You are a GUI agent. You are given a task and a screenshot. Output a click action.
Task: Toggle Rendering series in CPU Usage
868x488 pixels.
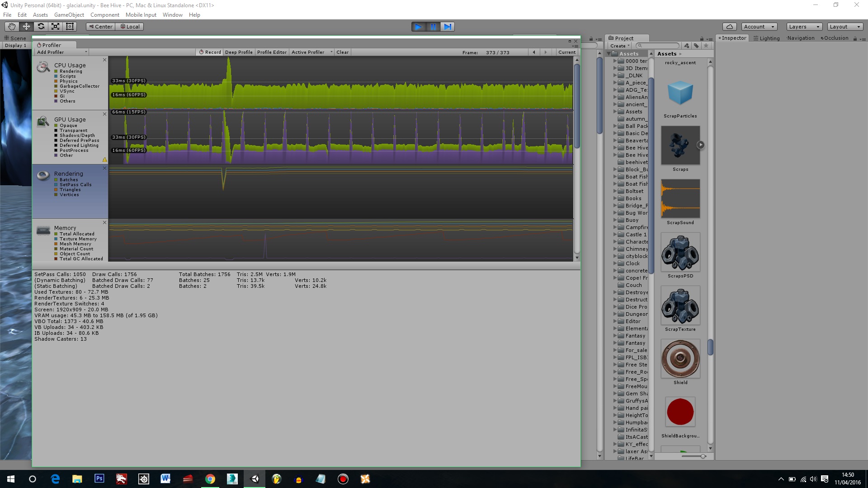tap(68, 71)
